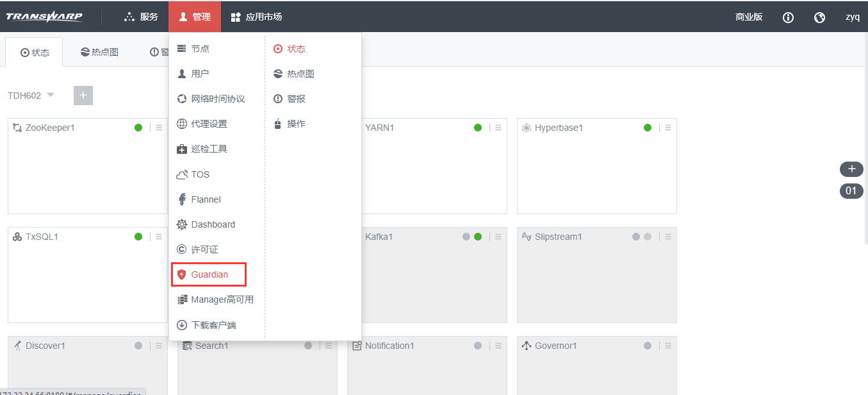Open the Flannel menu entry
Screen dimensions: 868x395
tap(206, 199)
